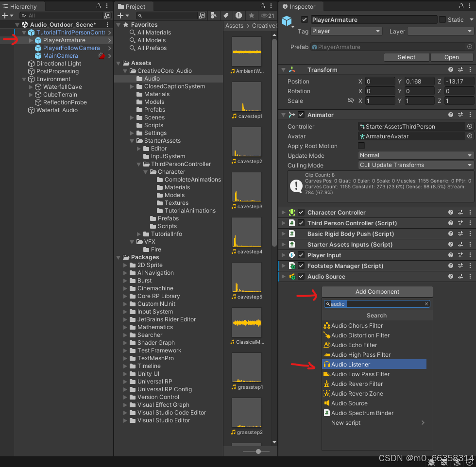Open New script submenu
476x467 pixels.
tap(374, 423)
